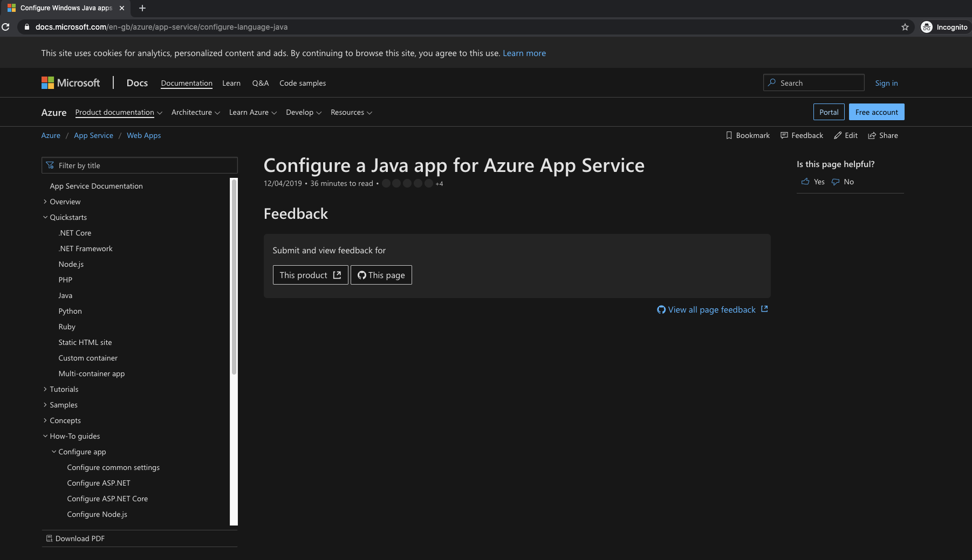Open Configure Node.js page
The height and width of the screenshot is (560, 972).
point(97,514)
